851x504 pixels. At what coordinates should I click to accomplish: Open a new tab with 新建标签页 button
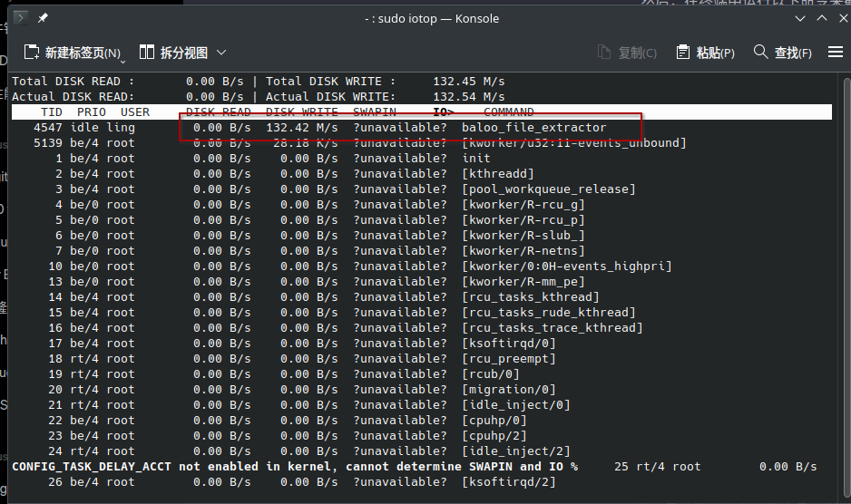(x=73, y=53)
